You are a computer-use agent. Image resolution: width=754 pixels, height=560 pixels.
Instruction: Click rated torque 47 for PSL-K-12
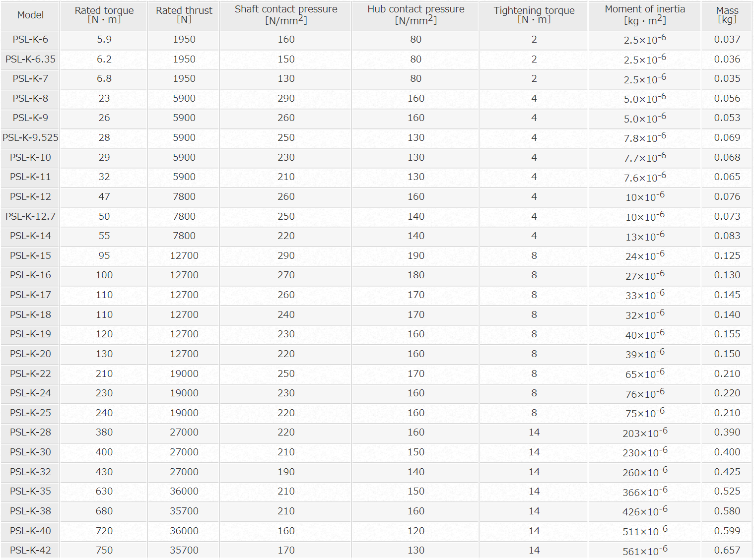click(x=104, y=197)
